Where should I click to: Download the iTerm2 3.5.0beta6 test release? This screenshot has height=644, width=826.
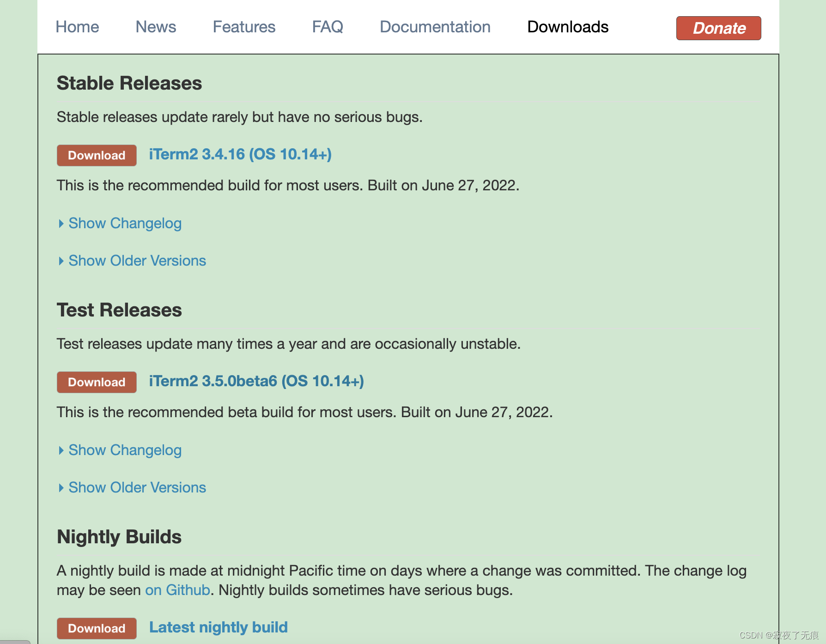point(97,382)
